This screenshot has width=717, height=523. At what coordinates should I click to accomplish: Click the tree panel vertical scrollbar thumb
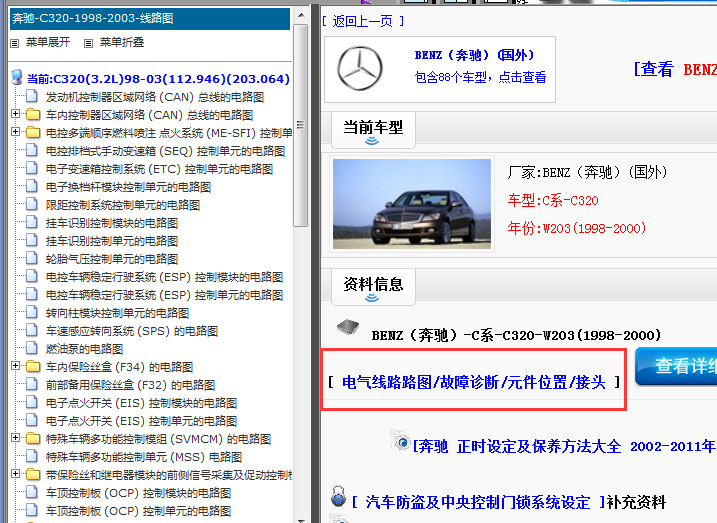(301, 125)
